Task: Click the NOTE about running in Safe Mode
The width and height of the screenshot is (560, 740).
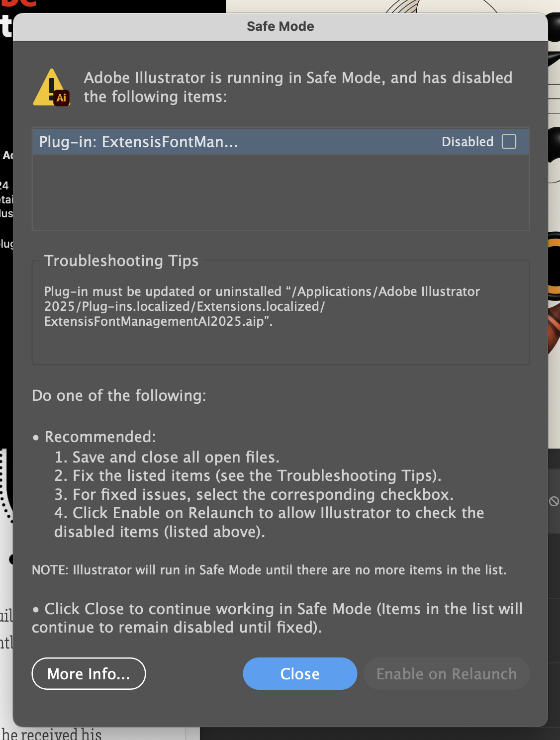Action: pyautogui.click(x=269, y=570)
